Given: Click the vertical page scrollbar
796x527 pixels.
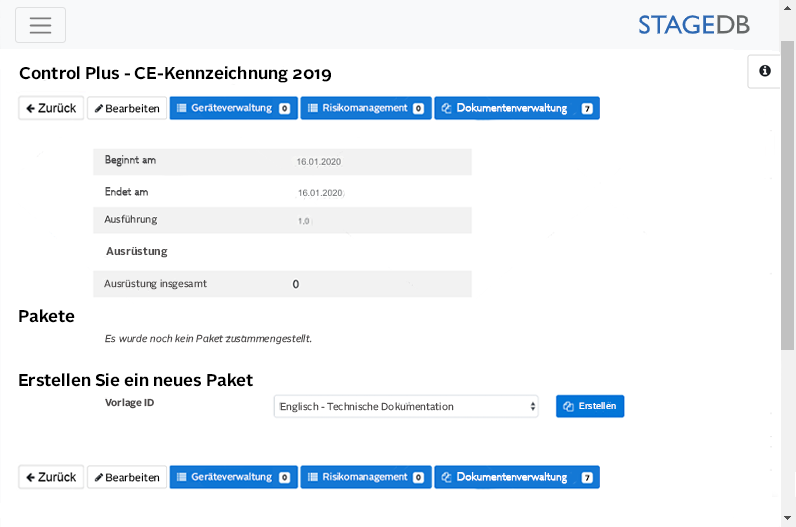Looking at the screenshot, I should [x=788, y=200].
